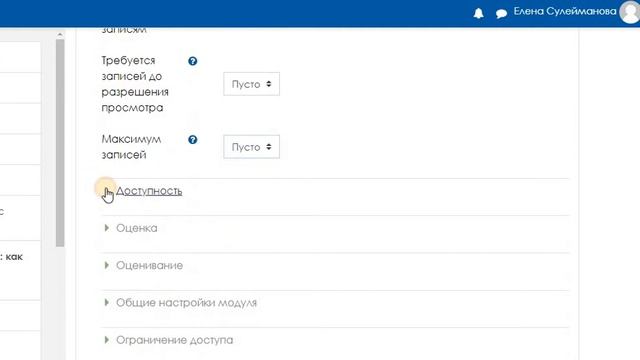
Task: Click the user avatar picture
Action: (631, 12)
